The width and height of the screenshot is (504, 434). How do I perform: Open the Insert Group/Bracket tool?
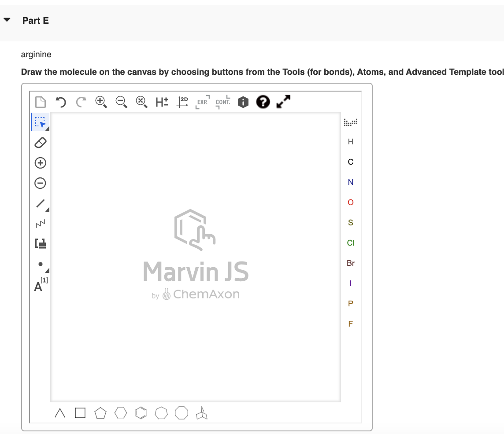[40, 243]
